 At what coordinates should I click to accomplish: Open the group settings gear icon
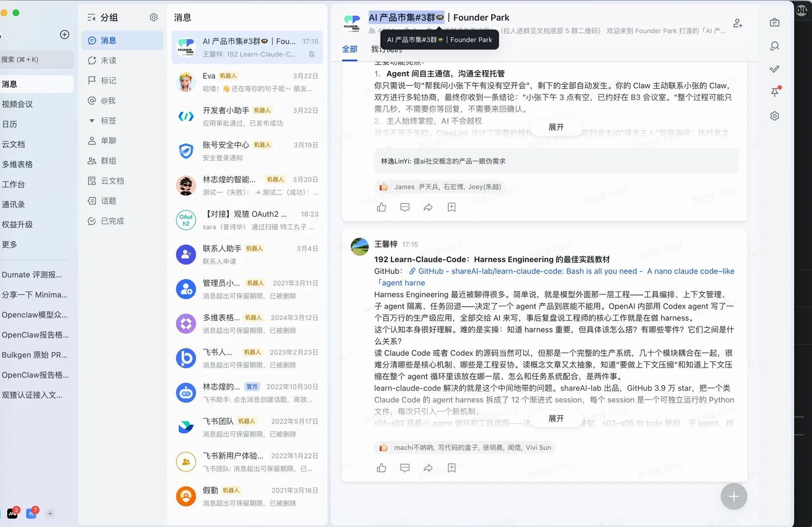[154, 17]
